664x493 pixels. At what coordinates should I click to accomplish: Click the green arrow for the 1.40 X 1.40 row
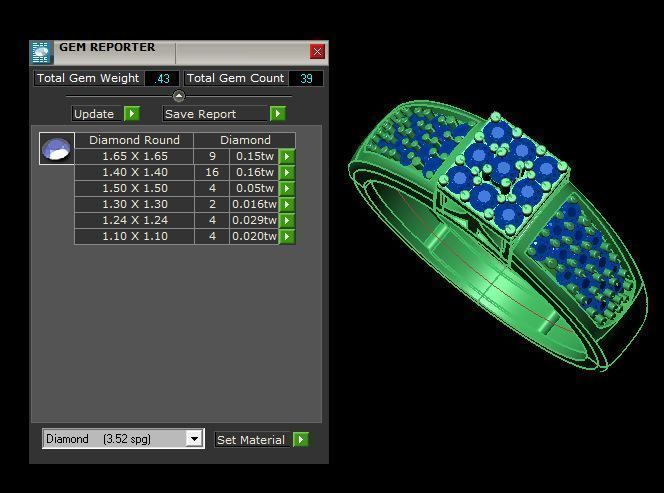[x=287, y=172]
